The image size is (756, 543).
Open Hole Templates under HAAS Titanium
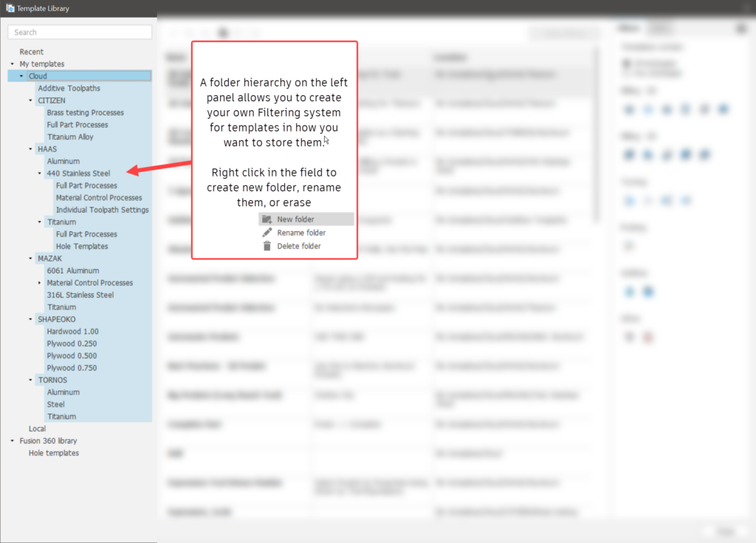(x=82, y=246)
